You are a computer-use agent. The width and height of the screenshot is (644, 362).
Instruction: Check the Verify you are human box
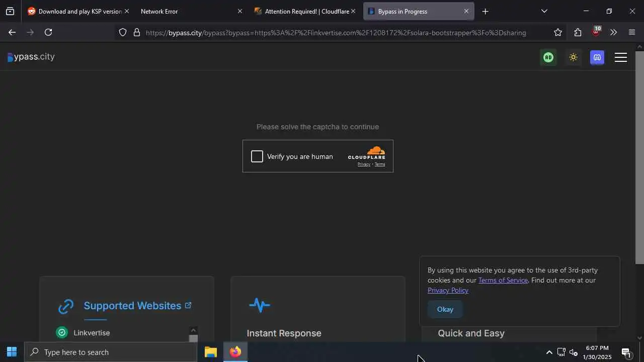[257, 156]
